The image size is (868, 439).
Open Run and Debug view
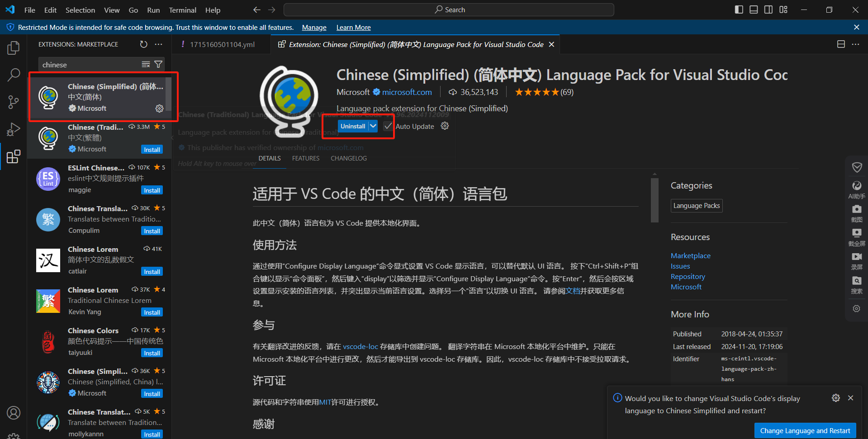(x=14, y=129)
